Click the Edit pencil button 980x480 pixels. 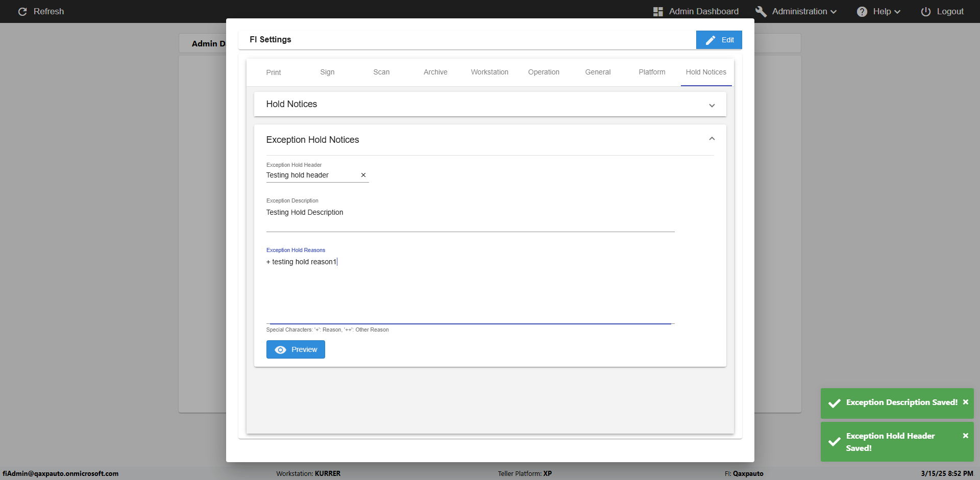click(719, 40)
